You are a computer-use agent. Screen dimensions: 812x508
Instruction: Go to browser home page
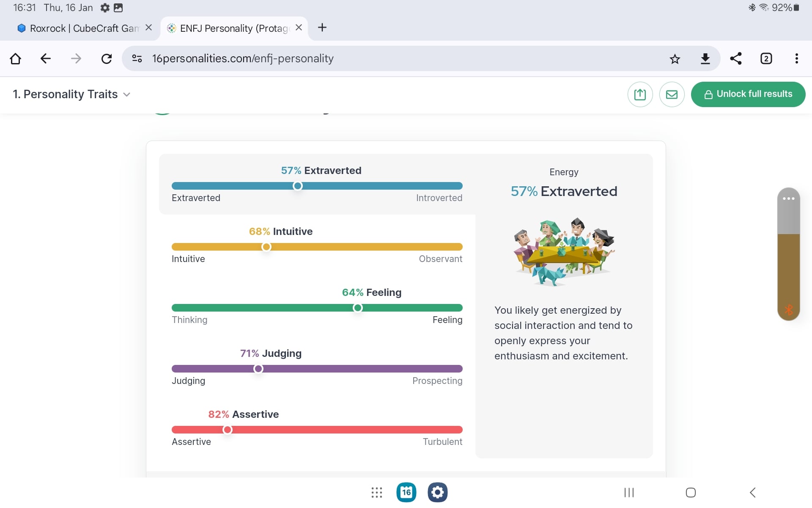coord(15,58)
